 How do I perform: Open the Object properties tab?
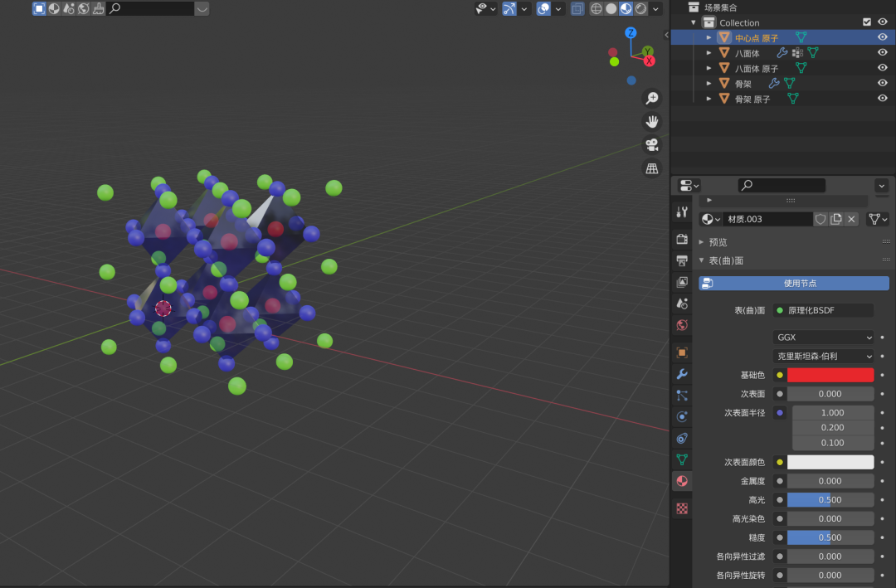tap(682, 352)
